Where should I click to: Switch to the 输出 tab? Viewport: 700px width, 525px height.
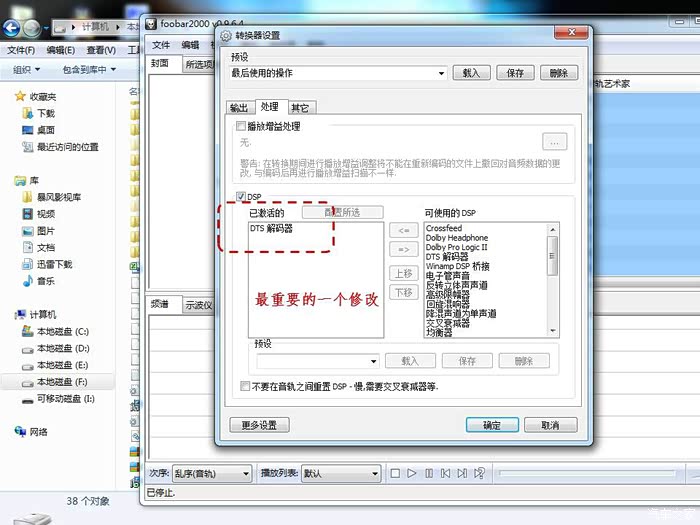[x=239, y=108]
